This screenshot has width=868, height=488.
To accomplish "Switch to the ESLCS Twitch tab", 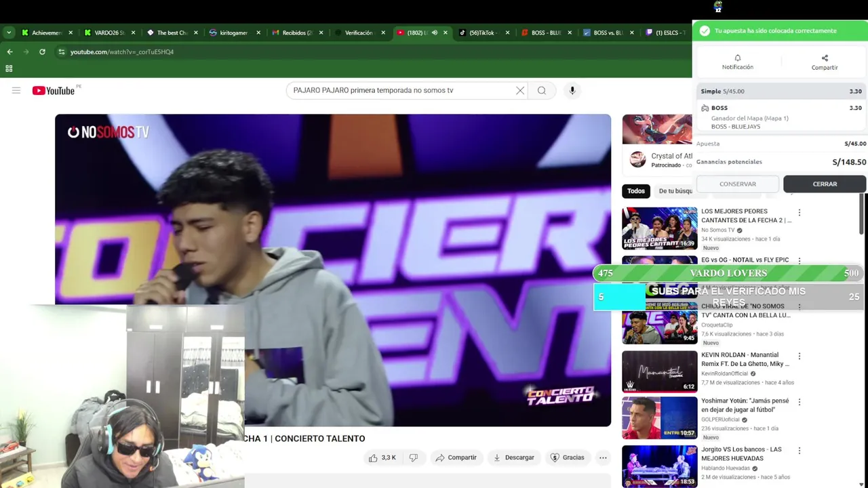I will [x=668, y=33].
